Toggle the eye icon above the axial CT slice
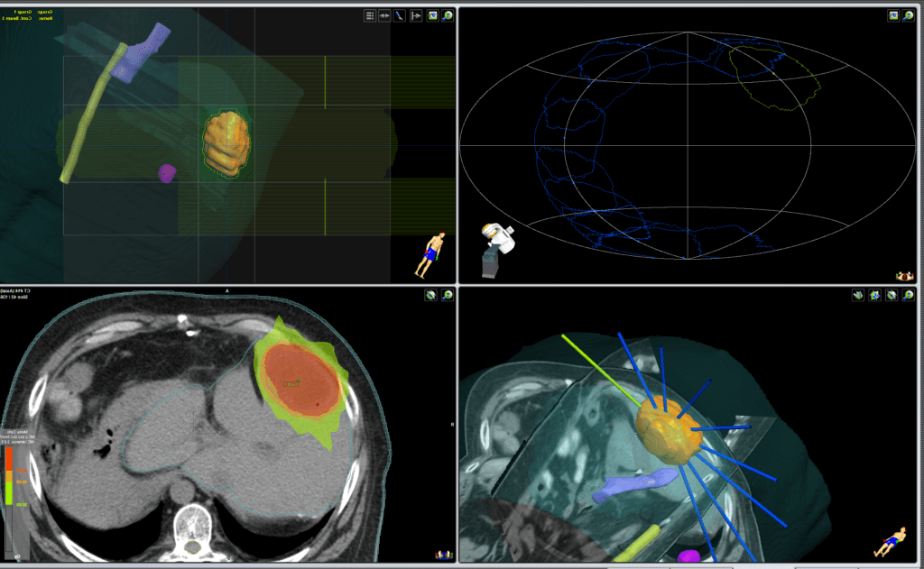The width and height of the screenshot is (924, 569). point(431,295)
